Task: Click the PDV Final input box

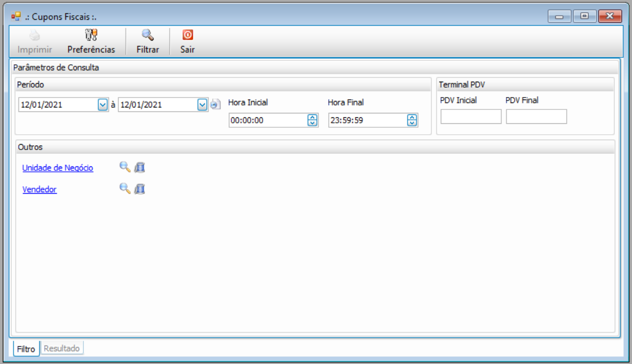Action: pos(536,116)
